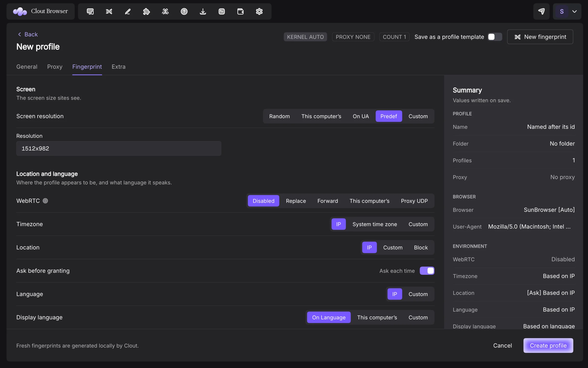Click Create profile button
Viewport: 588px width, 368px height.
(x=548, y=345)
